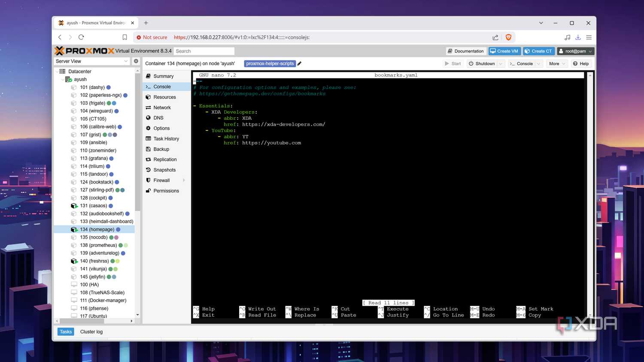Viewport: 644px width, 362px height.
Task: Select VM 116 (pfsense)
Action: pos(94,308)
